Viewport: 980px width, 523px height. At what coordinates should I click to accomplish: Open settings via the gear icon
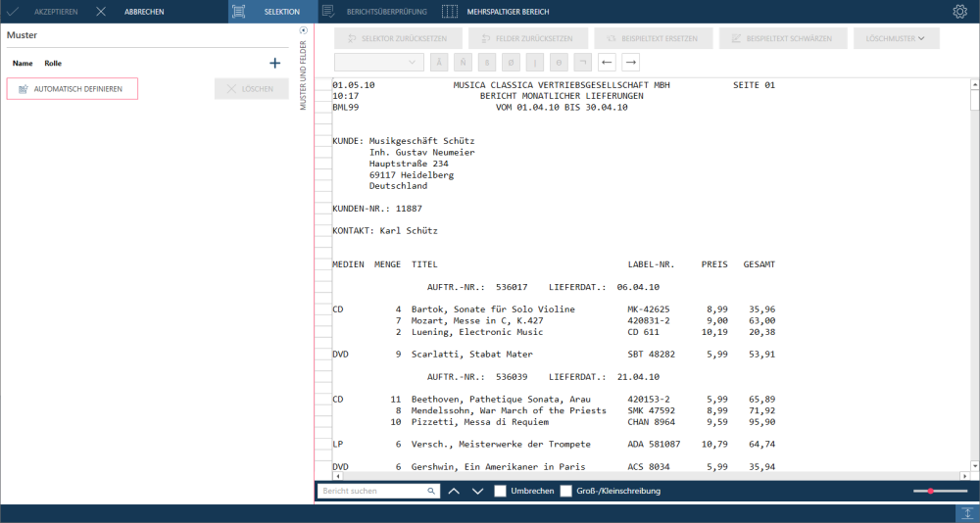(x=959, y=11)
